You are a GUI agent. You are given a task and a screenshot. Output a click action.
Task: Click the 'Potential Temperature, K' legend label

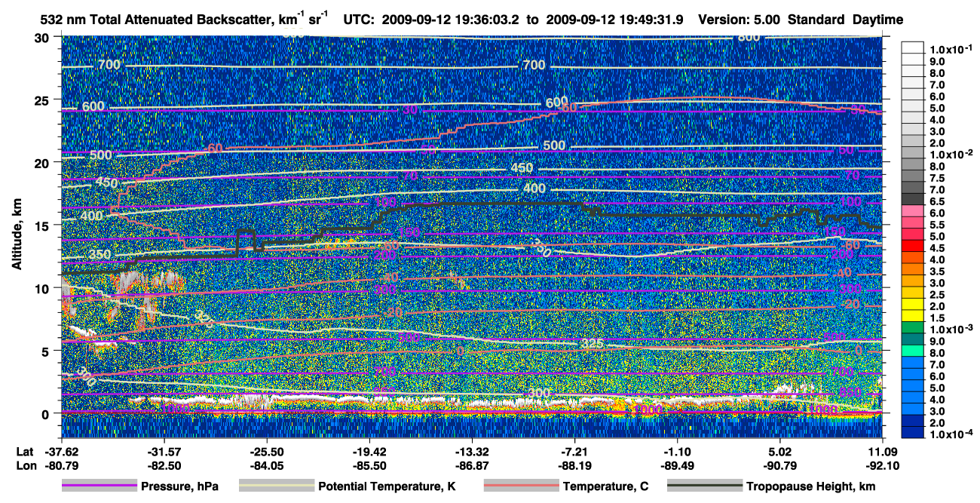coord(387,487)
